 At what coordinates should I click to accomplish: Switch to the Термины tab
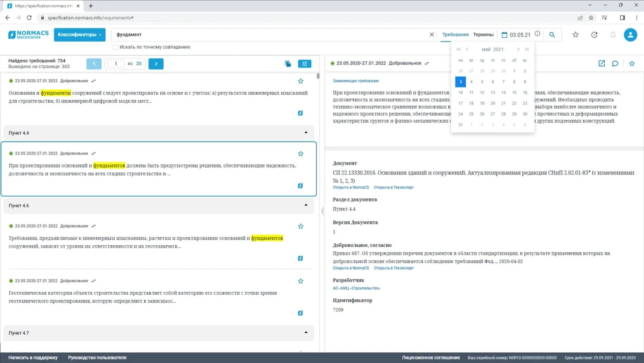coord(483,35)
